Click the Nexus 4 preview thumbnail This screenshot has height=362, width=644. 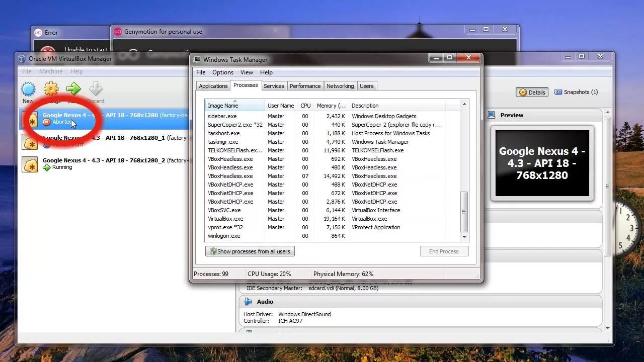(x=542, y=163)
